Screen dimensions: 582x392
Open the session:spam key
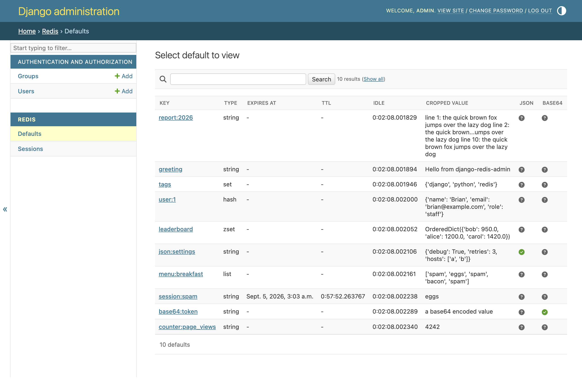click(x=178, y=296)
